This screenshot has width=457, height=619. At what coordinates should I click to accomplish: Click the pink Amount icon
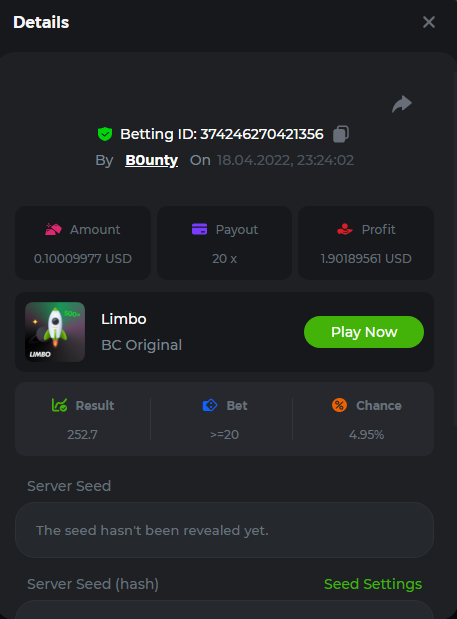[x=53, y=229]
